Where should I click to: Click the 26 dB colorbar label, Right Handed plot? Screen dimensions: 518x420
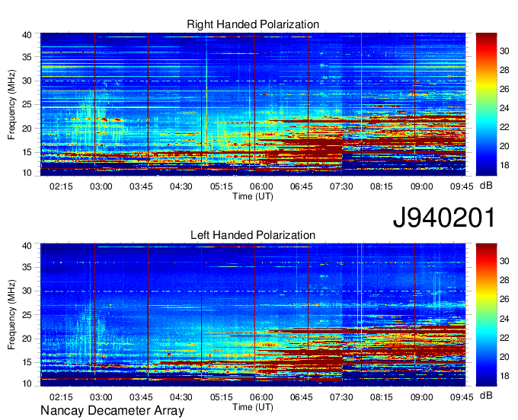pos(504,89)
